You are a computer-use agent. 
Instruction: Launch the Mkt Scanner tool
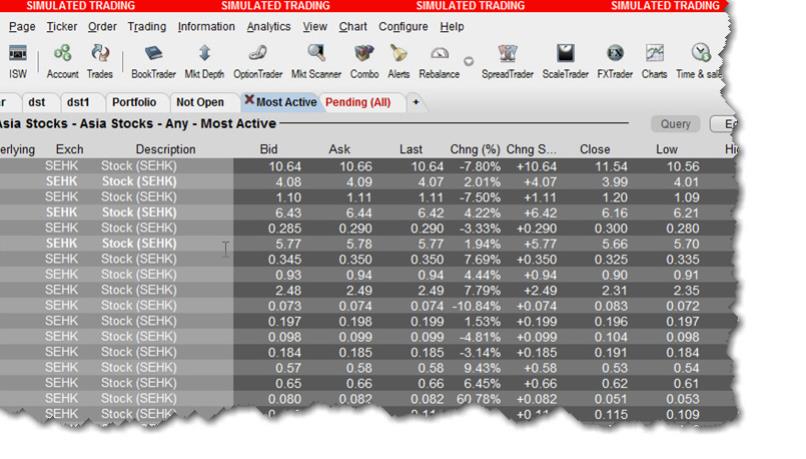coord(315,59)
